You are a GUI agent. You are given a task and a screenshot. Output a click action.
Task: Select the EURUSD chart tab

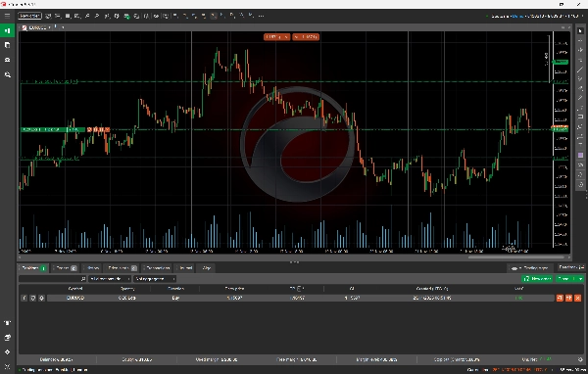tap(36, 27)
